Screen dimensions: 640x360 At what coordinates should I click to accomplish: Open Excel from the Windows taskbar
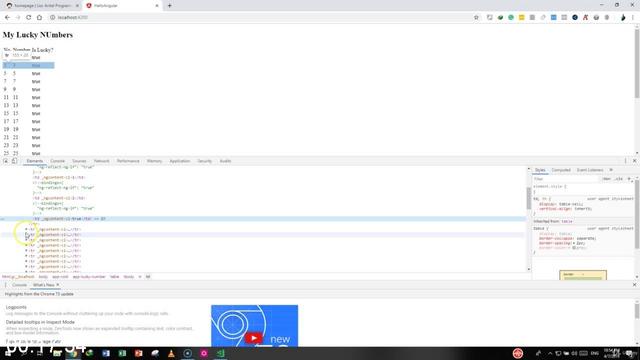[122, 353]
